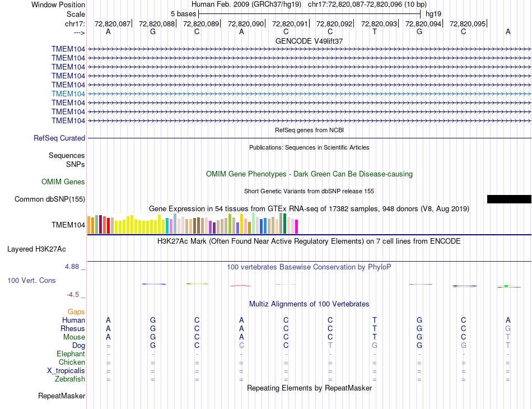
Task: Click the bright red bar in GTEx chart
Action: 108,226
